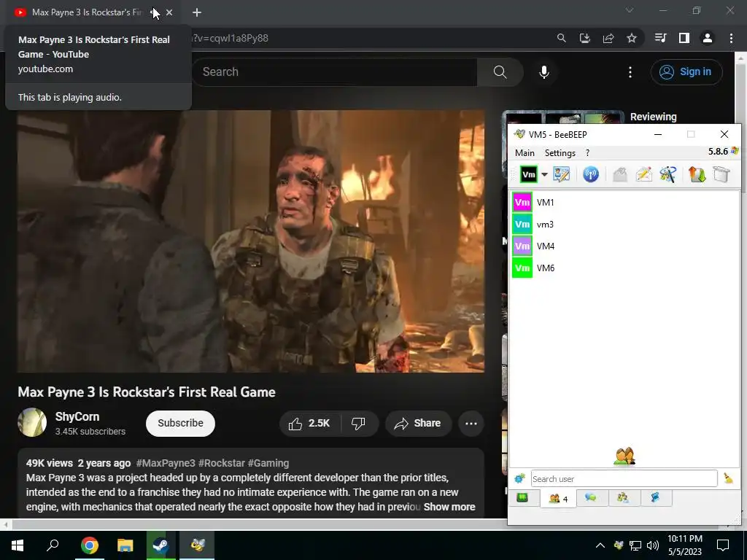Switch to the groups tab in BeeBEEP

click(x=623, y=498)
